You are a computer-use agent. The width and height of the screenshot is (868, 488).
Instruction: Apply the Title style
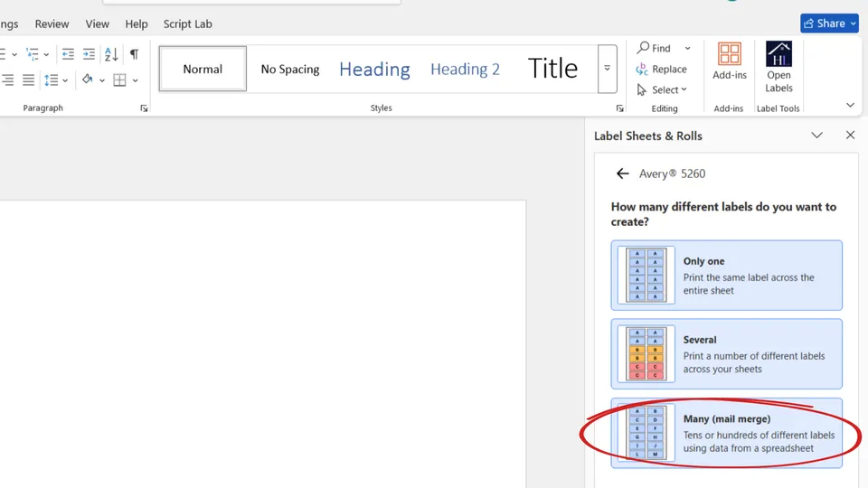point(552,69)
